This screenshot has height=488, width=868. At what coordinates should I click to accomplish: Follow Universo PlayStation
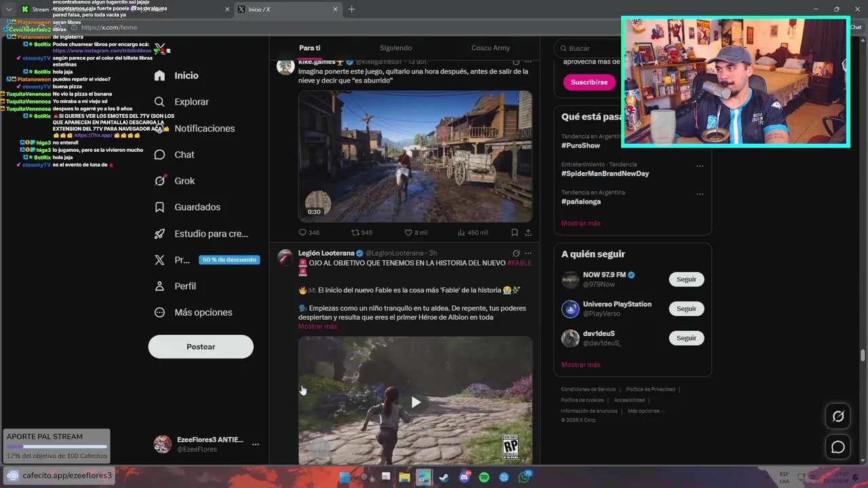point(686,308)
